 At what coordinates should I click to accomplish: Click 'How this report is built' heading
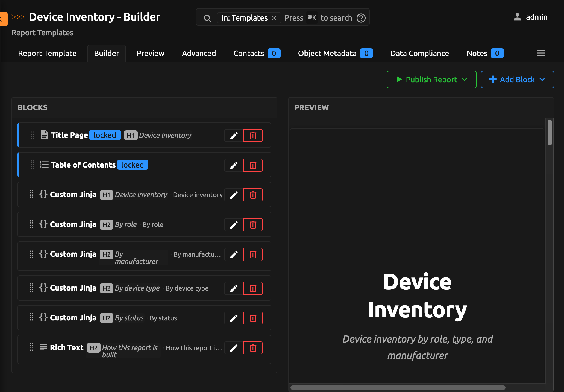tap(130, 351)
